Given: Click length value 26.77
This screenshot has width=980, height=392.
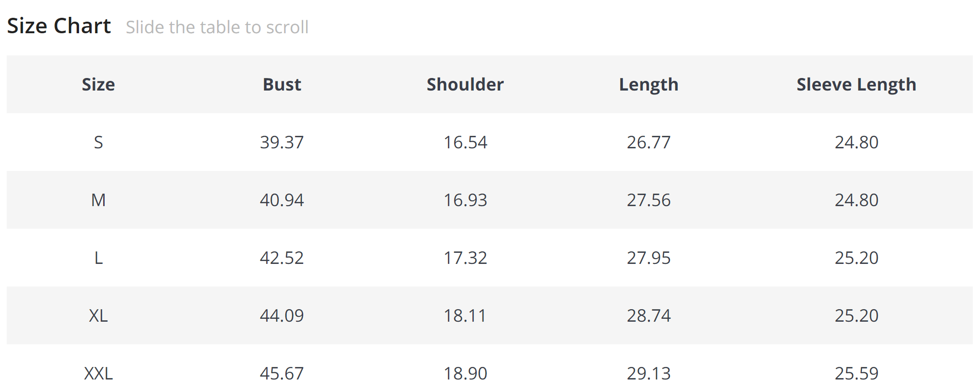Looking at the screenshot, I should click(648, 142).
